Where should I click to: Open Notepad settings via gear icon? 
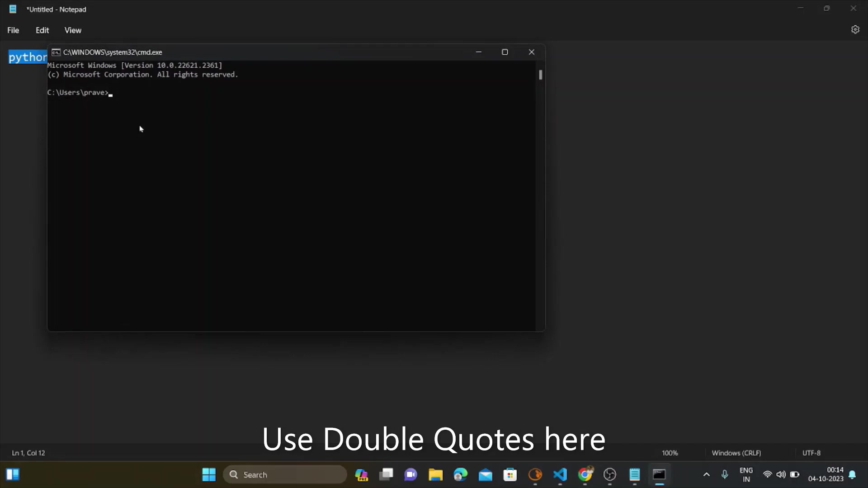[x=855, y=29]
